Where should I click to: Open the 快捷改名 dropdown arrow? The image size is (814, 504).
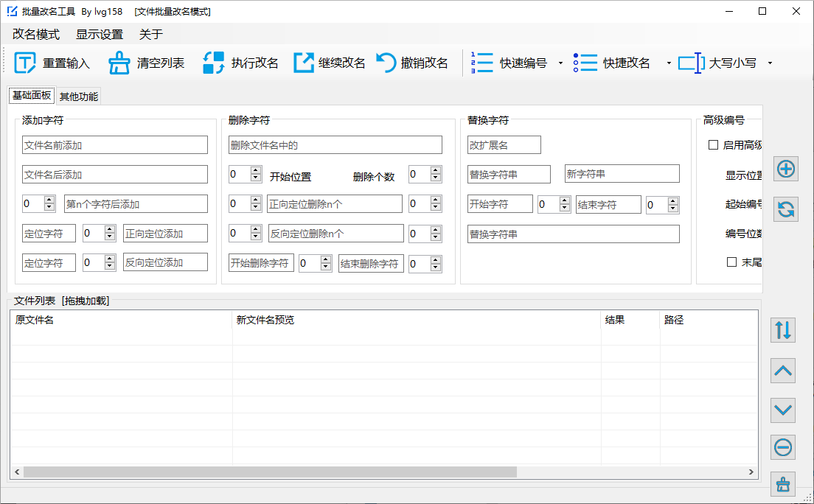point(669,63)
